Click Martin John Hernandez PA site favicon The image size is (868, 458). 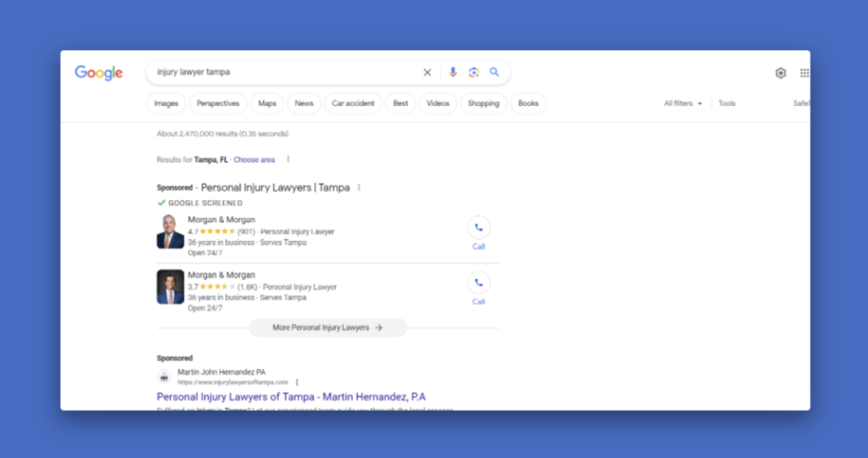(x=164, y=377)
